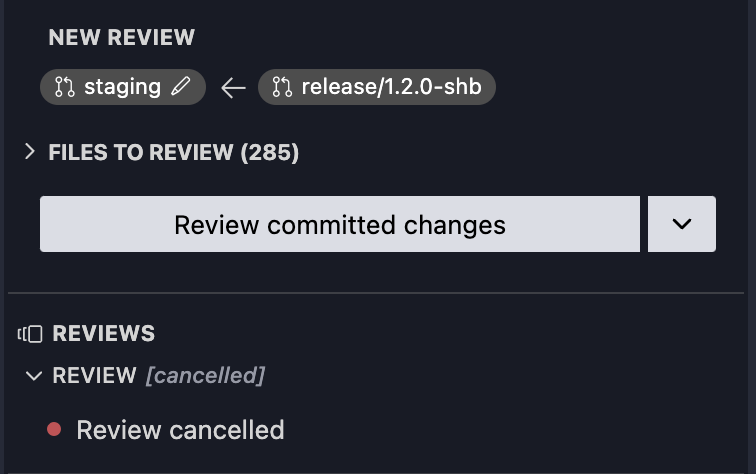The width and height of the screenshot is (756, 474).
Task: Click the git branch icon before release/1.2.0-shb
Action: click(282, 87)
